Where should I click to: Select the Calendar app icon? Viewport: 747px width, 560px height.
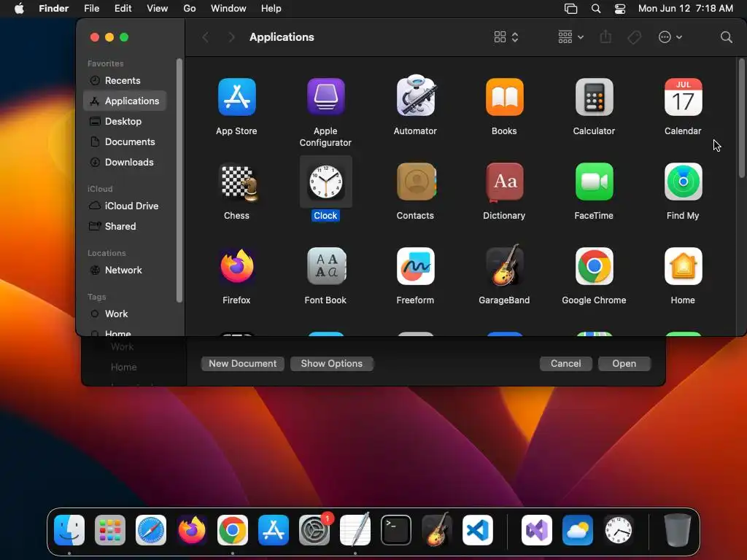683,97
